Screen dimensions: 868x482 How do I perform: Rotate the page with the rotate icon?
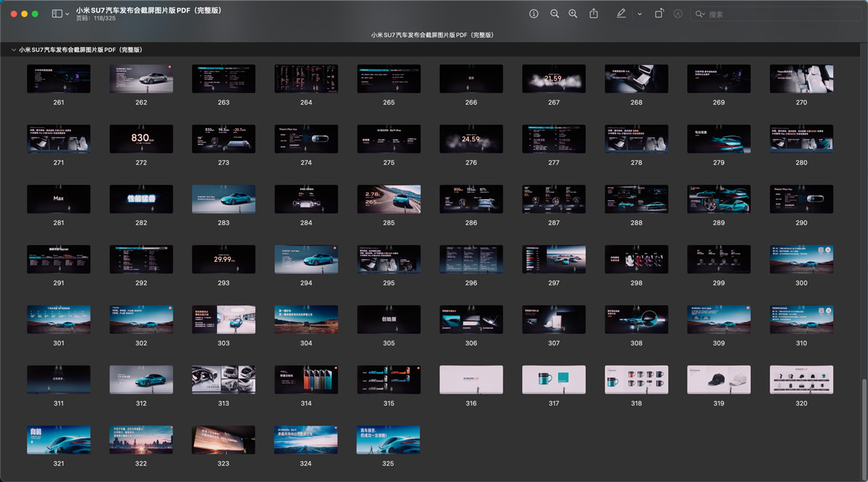[659, 14]
